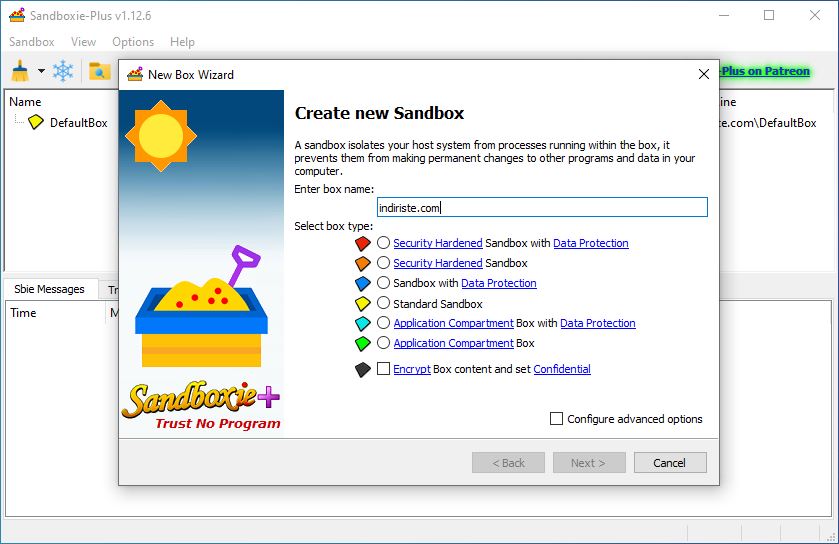Select Sandbox with Data Protection radio button
839x544 pixels.
383,282
